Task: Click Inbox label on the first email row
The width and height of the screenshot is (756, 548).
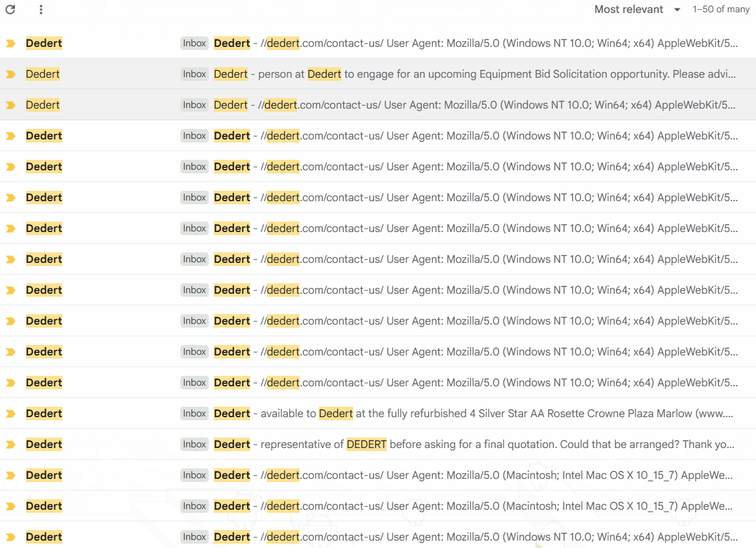Action: coord(195,43)
